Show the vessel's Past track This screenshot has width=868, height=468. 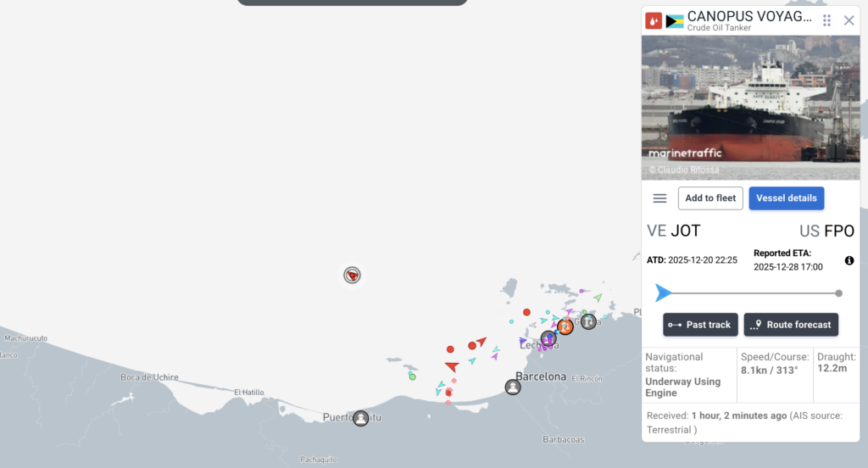[700, 325]
